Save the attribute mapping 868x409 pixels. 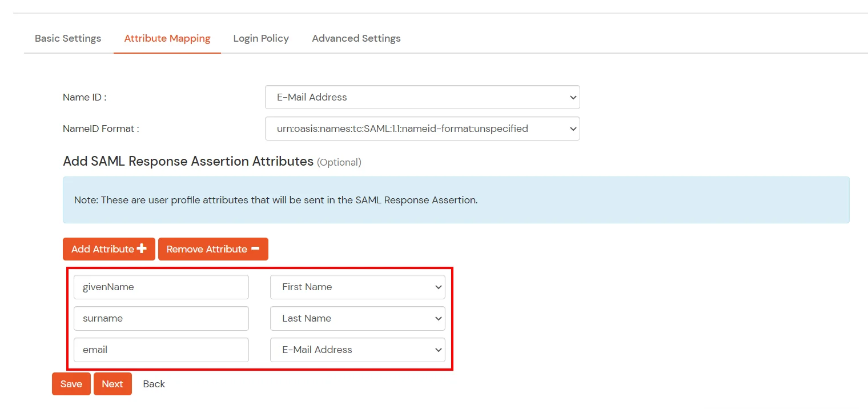point(71,384)
